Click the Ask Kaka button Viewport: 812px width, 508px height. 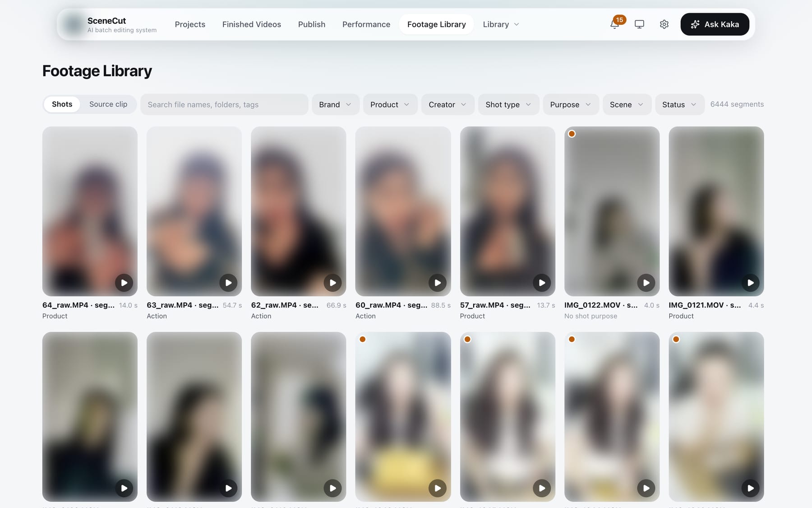tap(715, 24)
